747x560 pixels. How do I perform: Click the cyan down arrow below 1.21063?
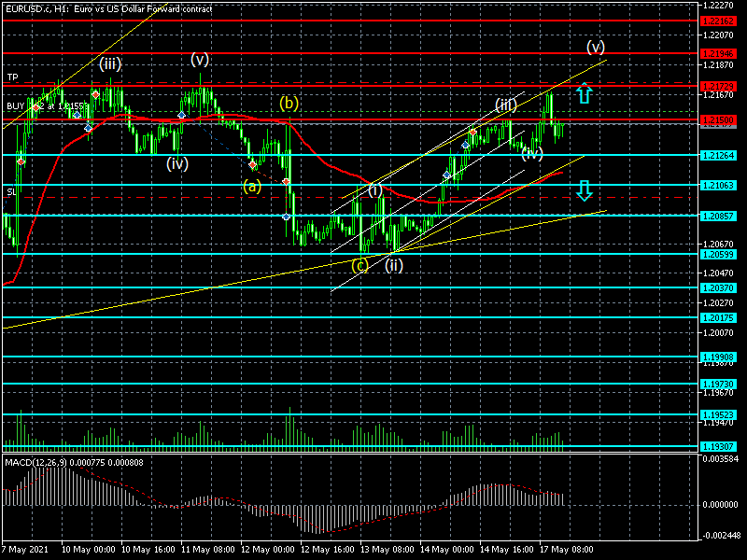pyautogui.click(x=585, y=190)
